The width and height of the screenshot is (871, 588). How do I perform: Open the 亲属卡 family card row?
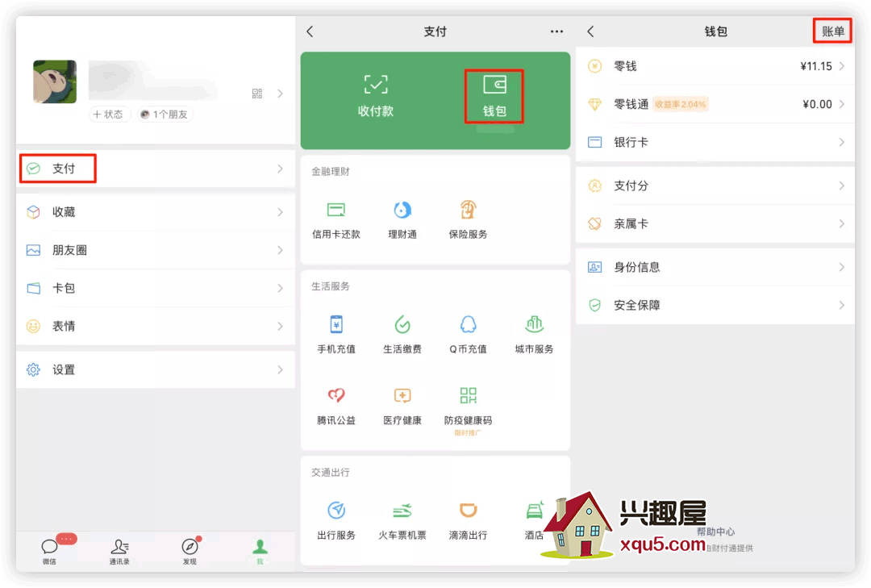click(715, 223)
